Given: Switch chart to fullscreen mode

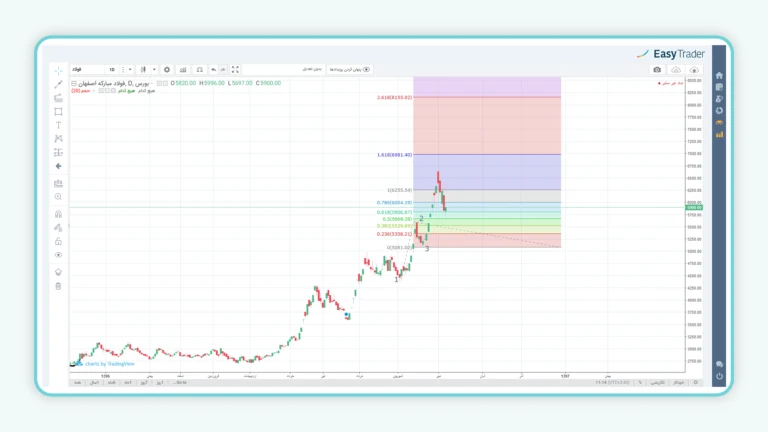Looking at the screenshot, I should pyautogui.click(x=236, y=70).
